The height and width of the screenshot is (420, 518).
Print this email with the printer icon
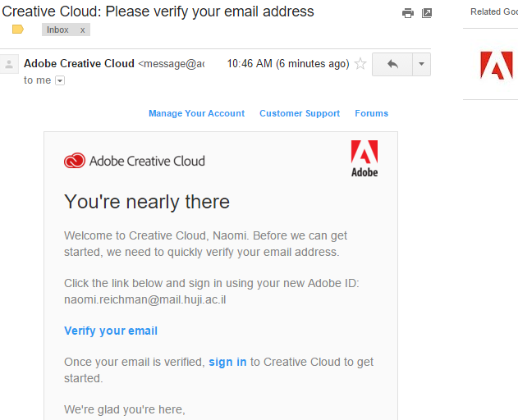pos(408,13)
